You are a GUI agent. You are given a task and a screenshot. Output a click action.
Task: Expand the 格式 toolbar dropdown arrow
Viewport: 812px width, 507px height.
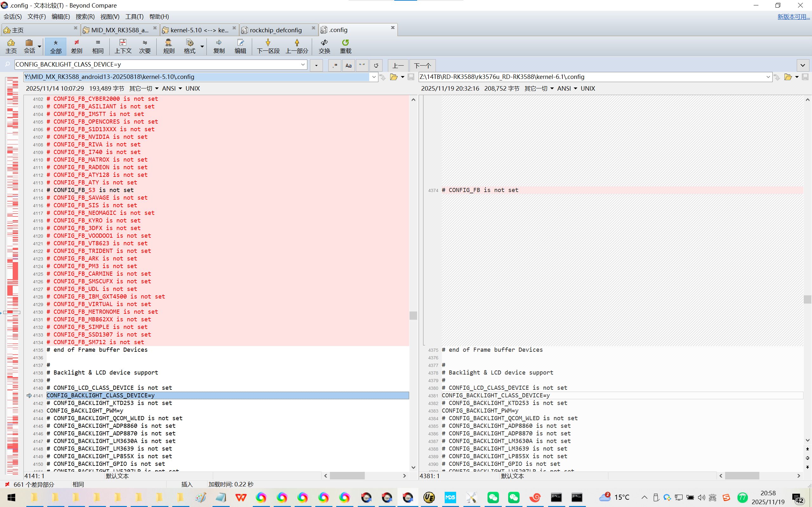[x=202, y=46]
